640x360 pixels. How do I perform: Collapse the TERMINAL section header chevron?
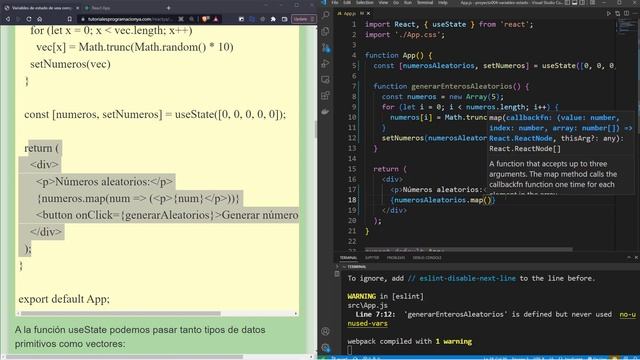[344, 267]
